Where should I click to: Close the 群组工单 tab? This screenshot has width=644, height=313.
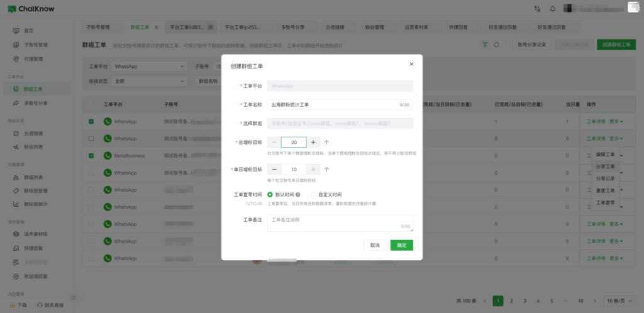[156, 27]
